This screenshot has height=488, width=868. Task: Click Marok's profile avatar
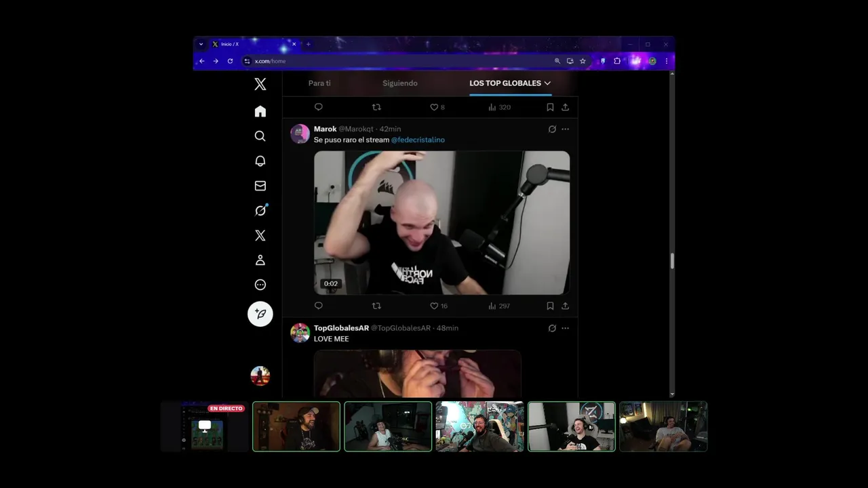300,134
